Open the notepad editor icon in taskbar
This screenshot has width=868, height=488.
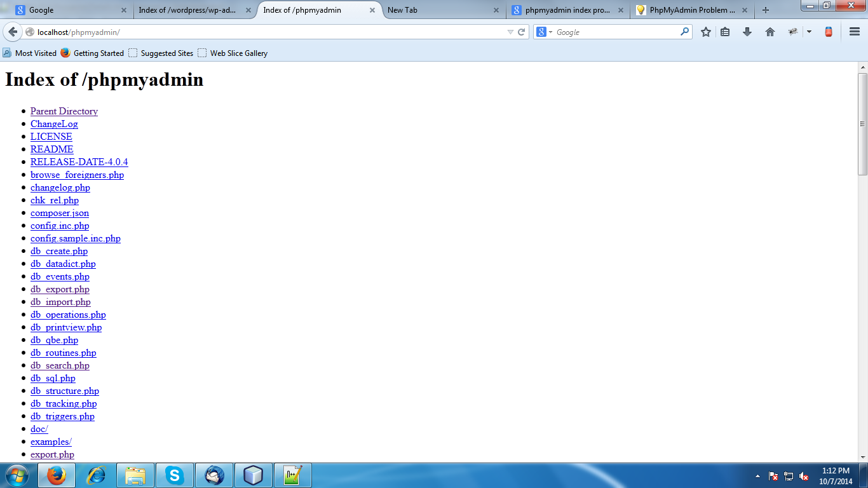click(x=293, y=475)
